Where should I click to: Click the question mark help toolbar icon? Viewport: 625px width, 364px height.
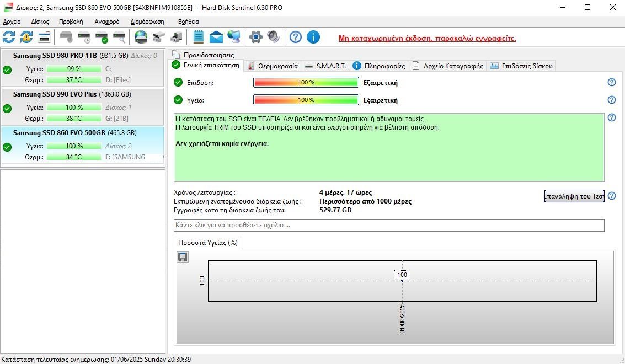(295, 37)
